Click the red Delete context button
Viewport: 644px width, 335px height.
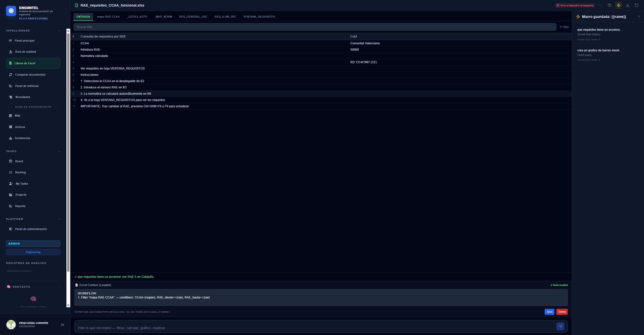(x=562, y=312)
